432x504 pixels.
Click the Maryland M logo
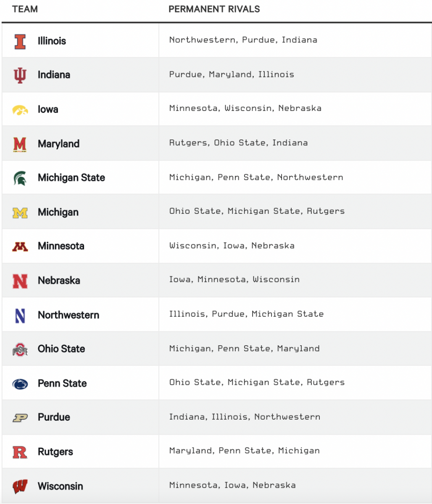(x=20, y=144)
